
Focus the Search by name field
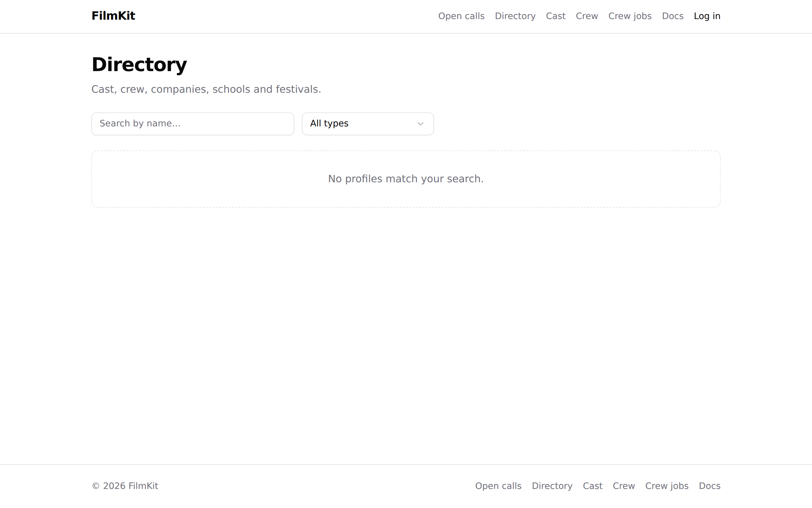pyautogui.click(x=193, y=124)
